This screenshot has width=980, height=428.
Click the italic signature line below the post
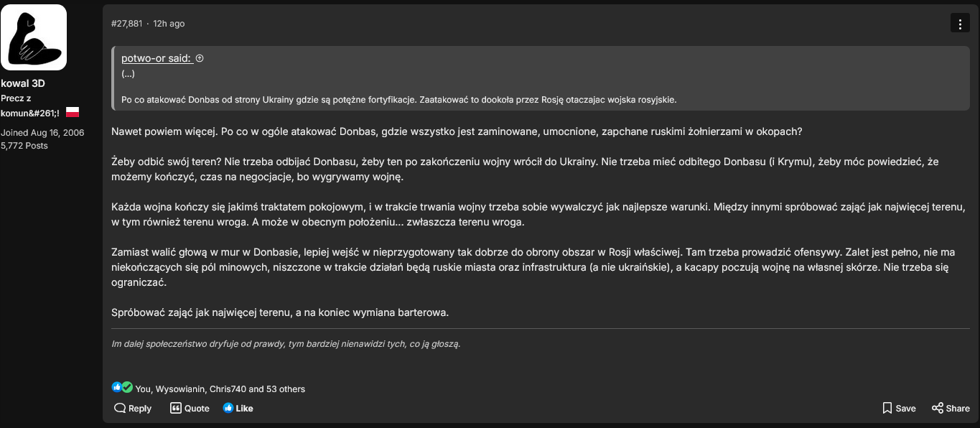286,344
